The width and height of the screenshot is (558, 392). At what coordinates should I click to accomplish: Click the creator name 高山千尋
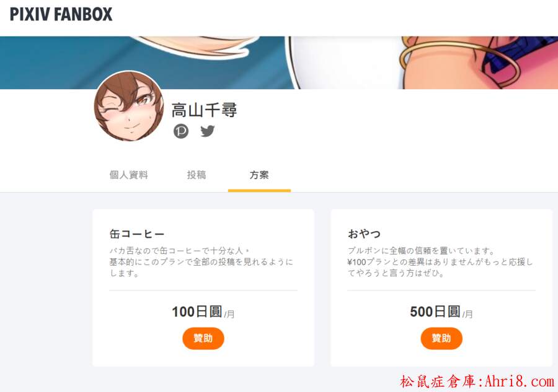coord(204,110)
